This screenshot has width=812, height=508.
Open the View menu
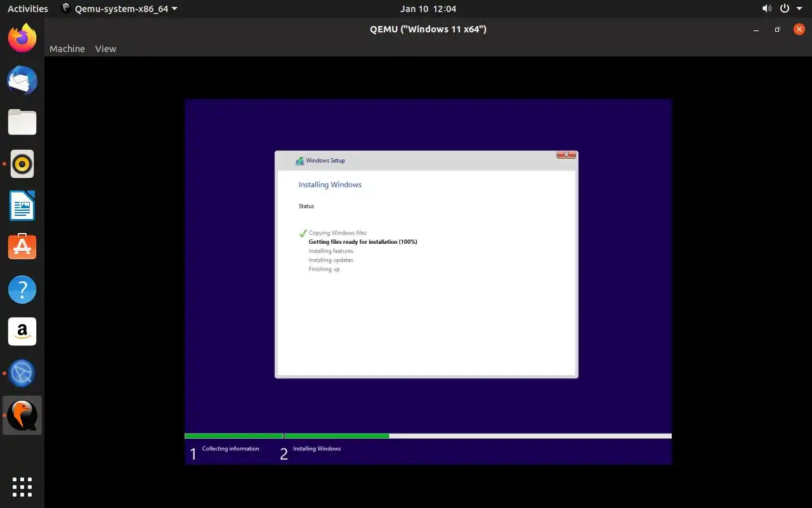(x=105, y=49)
